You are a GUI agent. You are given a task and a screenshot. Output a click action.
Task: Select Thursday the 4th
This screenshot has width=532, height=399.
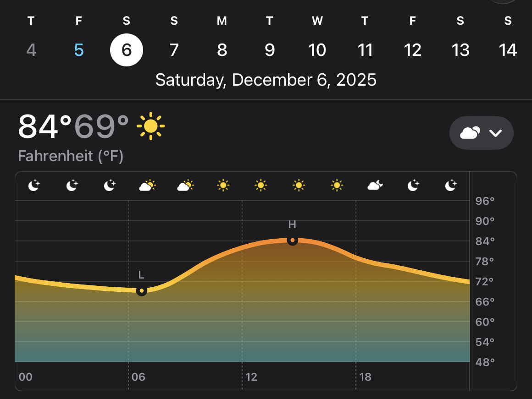pyautogui.click(x=31, y=50)
